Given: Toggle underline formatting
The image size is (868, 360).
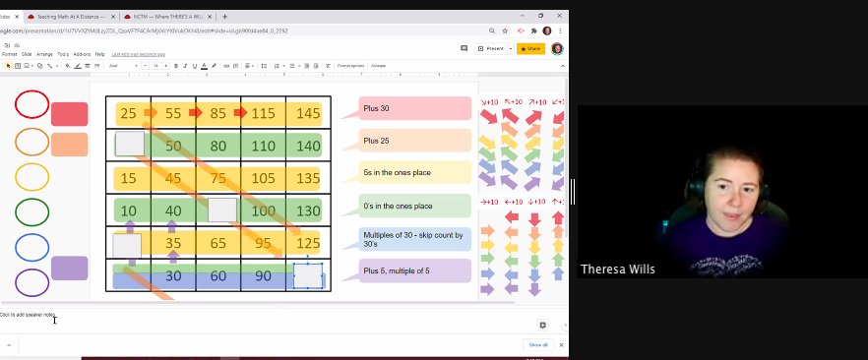Looking at the screenshot, I should coord(195,66).
